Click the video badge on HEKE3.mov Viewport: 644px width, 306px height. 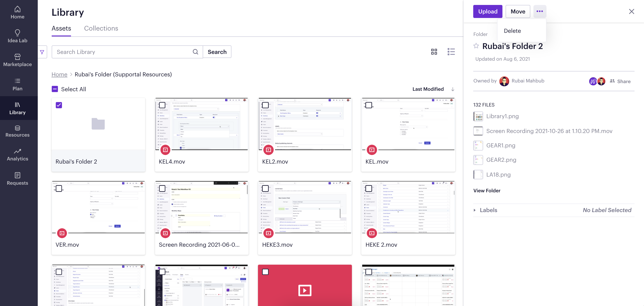269,233
